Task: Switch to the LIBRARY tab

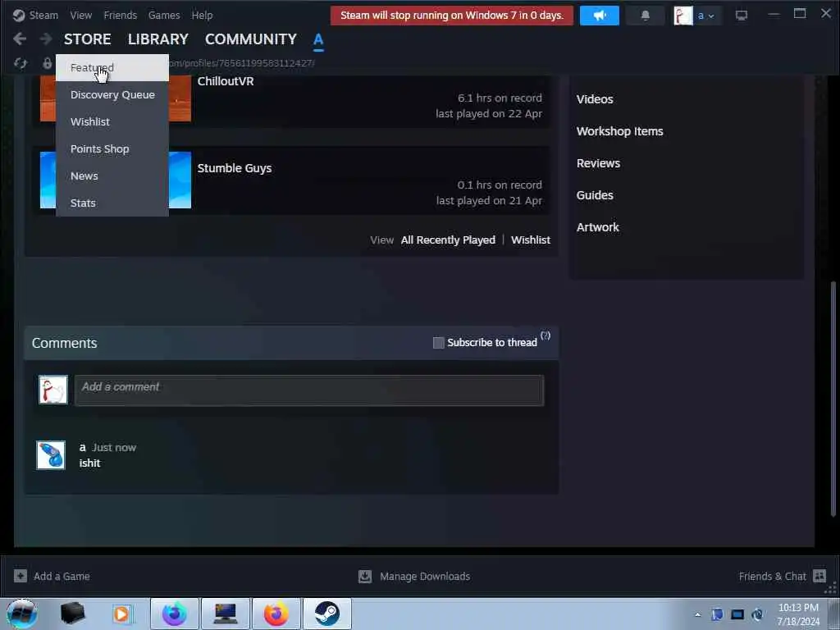Action: pos(158,39)
